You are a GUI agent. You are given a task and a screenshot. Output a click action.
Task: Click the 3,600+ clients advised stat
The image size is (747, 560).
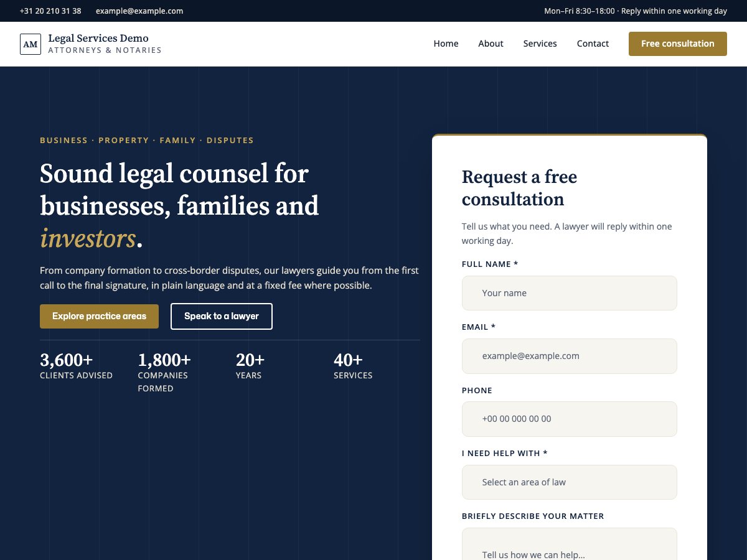[76, 365]
